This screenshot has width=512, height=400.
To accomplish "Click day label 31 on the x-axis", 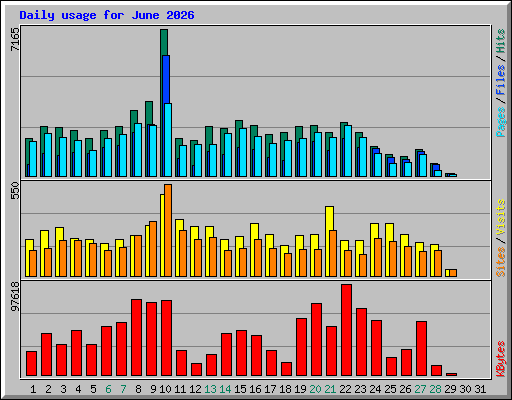I will [480, 389].
